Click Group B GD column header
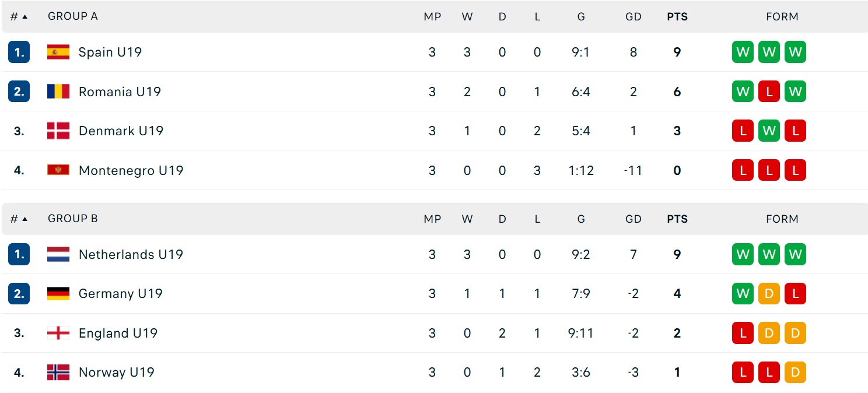The image size is (868, 393). coord(633,219)
